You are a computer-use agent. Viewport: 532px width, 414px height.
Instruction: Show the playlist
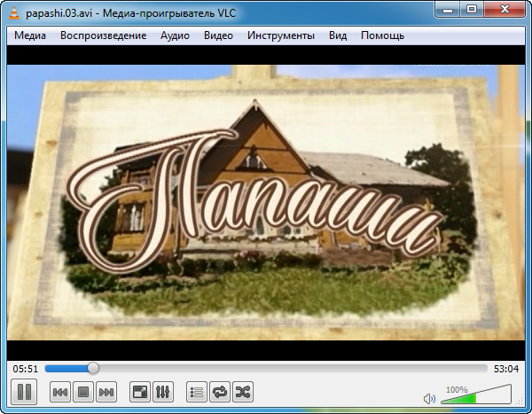tap(197, 392)
